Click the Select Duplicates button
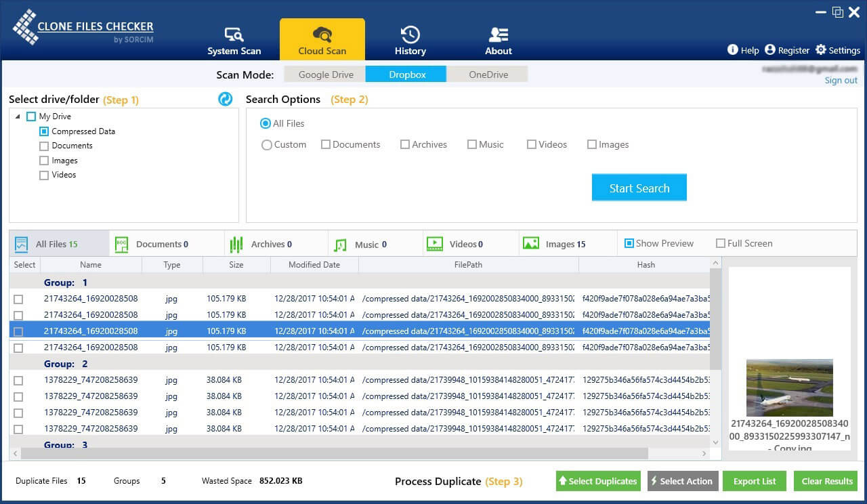This screenshot has height=504, width=867. click(597, 481)
